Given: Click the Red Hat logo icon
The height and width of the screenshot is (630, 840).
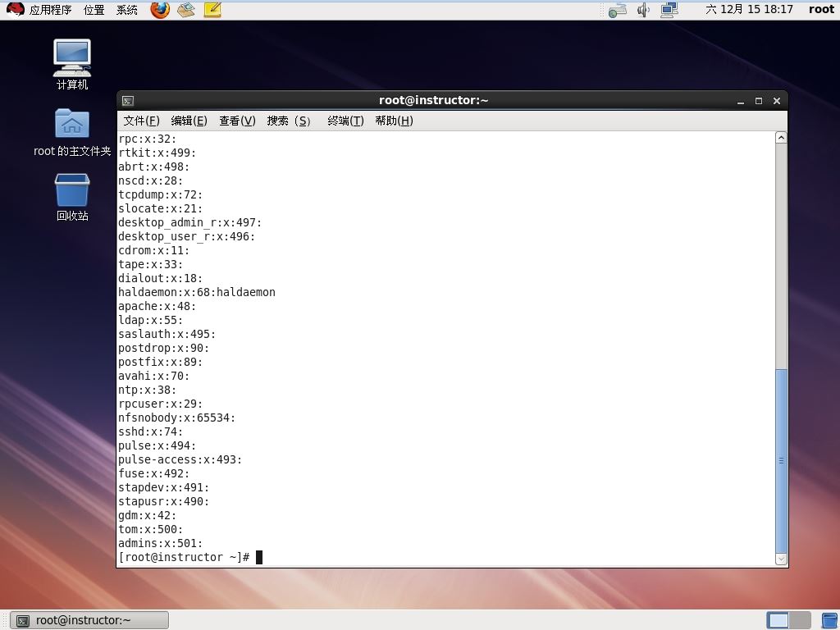Looking at the screenshot, I should point(15,10).
